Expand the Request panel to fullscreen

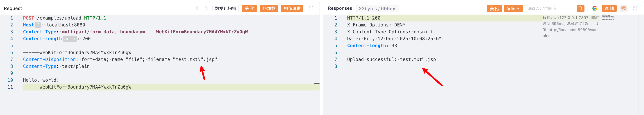[311, 8]
